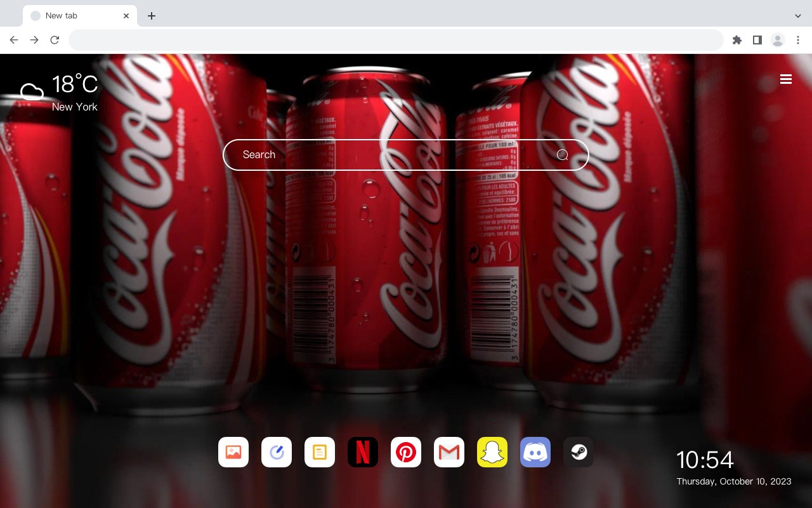Open the Pinterest shortcut
This screenshot has height=508, width=812.
406,452
